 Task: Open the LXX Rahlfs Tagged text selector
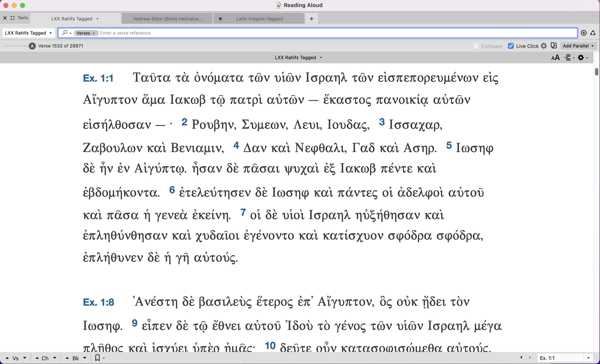click(x=28, y=33)
